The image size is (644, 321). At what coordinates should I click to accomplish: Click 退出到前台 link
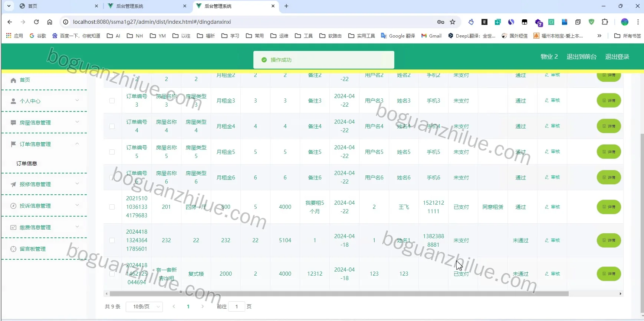point(582,56)
